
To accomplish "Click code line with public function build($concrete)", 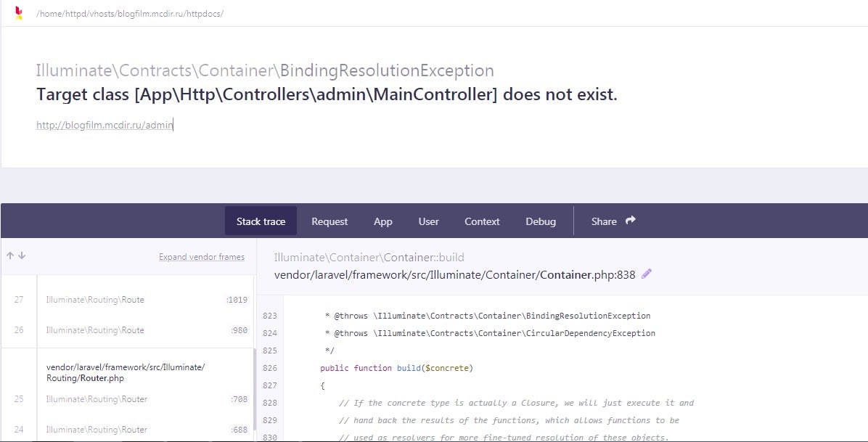I will pyautogui.click(x=396, y=368).
